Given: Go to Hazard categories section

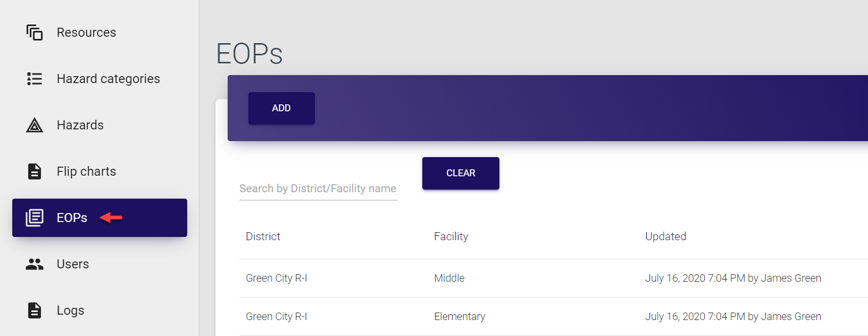Looking at the screenshot, I should tap(108, 79).
